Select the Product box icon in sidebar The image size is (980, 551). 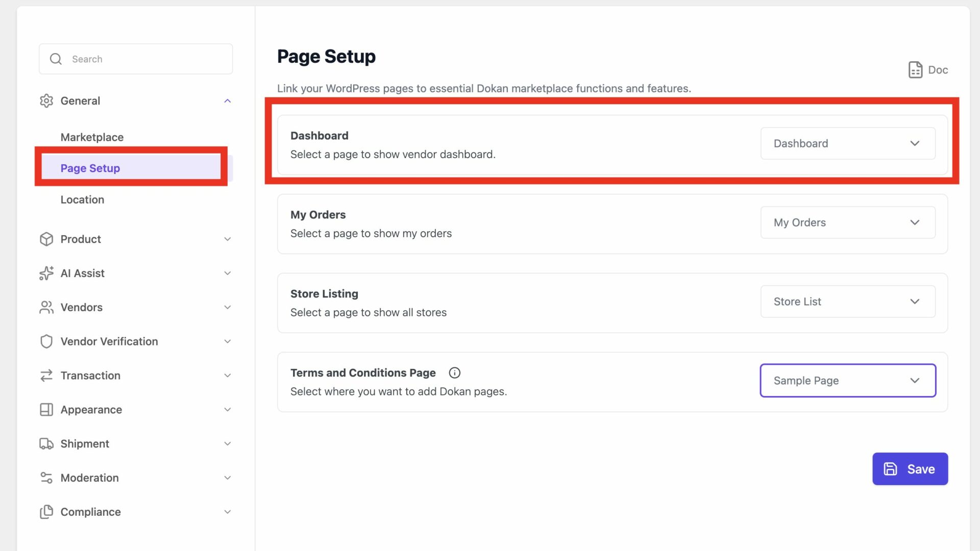tap(46, 239)
